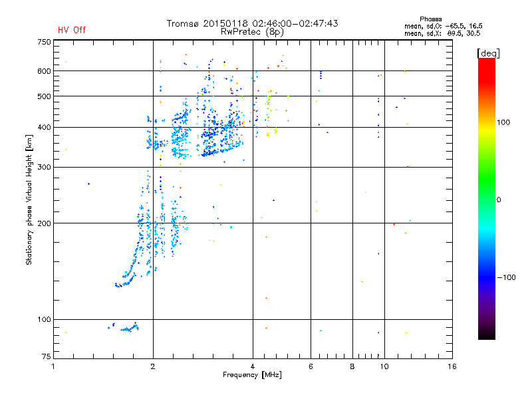532x399 pixels.
Task: Select the "mean, sd,X: 89.5, 30.5" line
Action: (x=442, y=33)
